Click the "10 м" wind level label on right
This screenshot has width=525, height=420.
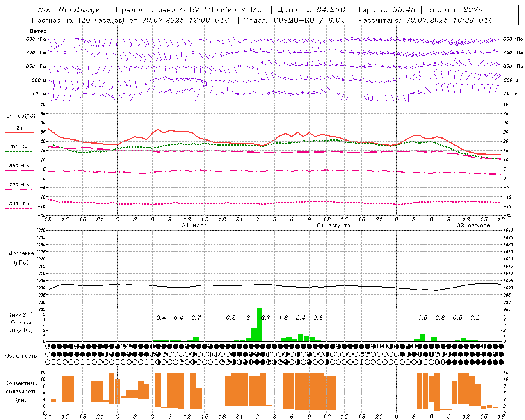point(511,94)
